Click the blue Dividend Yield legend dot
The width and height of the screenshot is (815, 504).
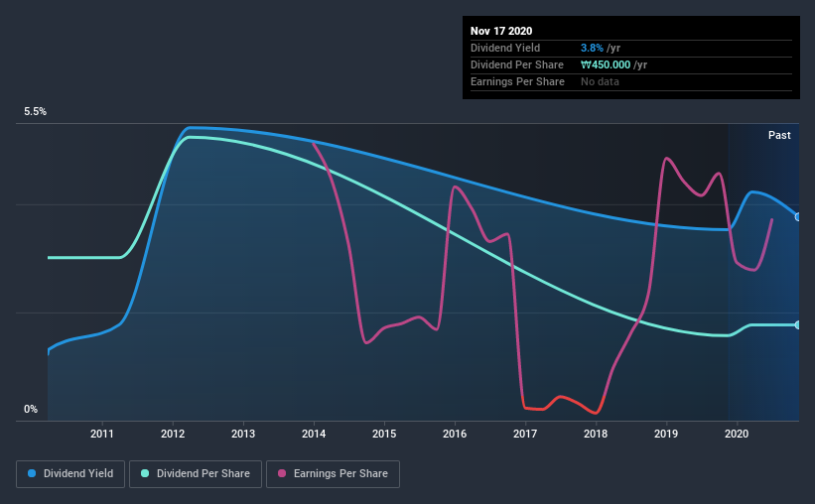click(x=32, y=473)
